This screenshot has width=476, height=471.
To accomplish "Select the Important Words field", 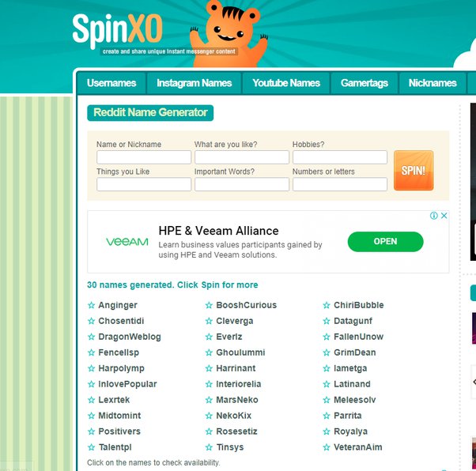I will (242, 184).
